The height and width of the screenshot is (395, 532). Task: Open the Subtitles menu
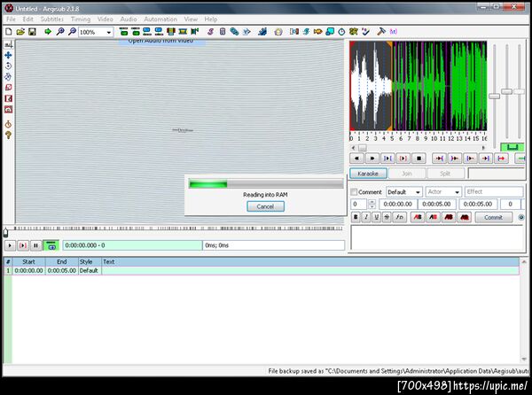click(x=52, y=19)
